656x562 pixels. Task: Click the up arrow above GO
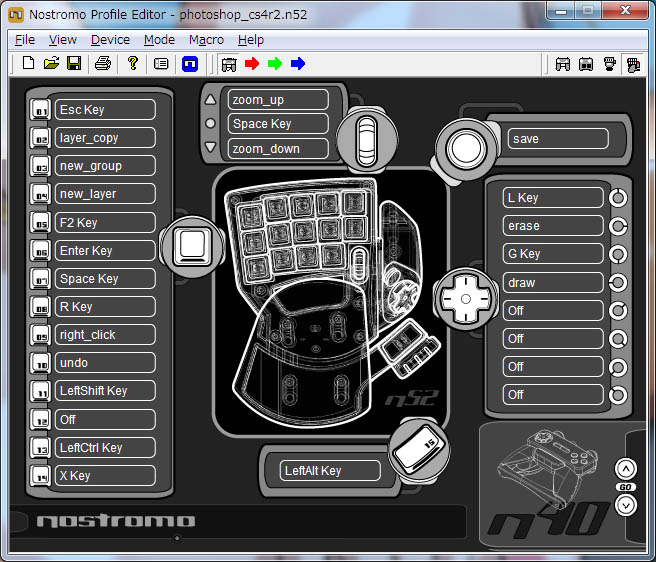[x=625, y=469]
